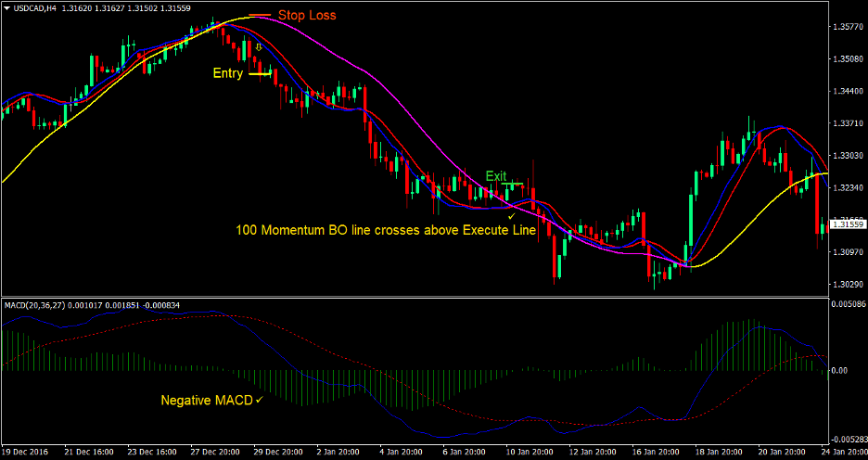Open the USDCAD,H4 chart menu arrow

point(6,8)
